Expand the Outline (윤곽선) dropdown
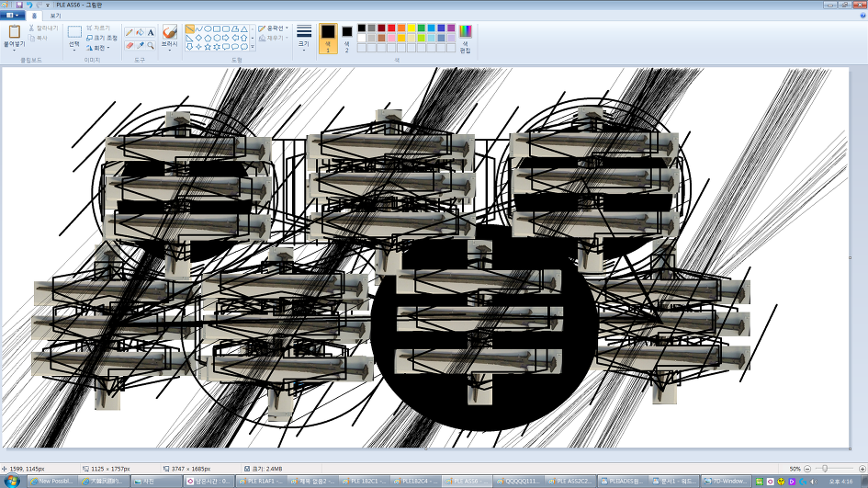The image size is (868, 488). pos(273,28)
